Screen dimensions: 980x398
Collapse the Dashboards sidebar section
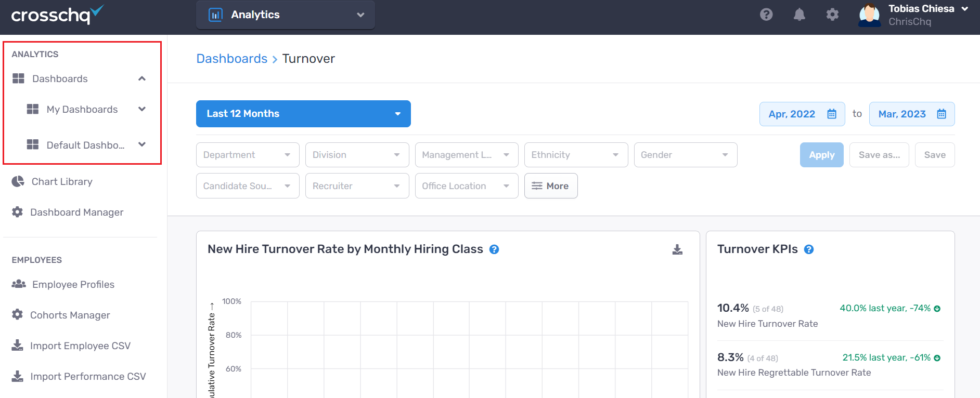click(142, 78)
